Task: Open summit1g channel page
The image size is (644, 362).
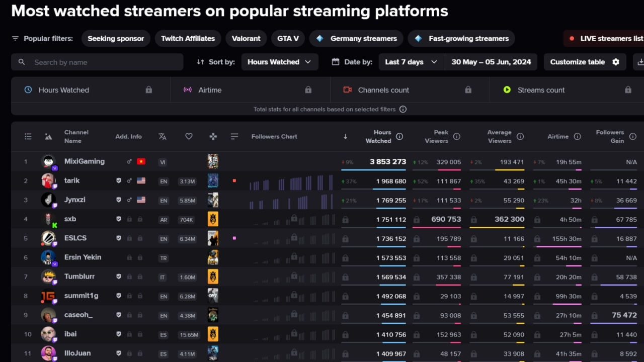Action: tap(82, 295)
